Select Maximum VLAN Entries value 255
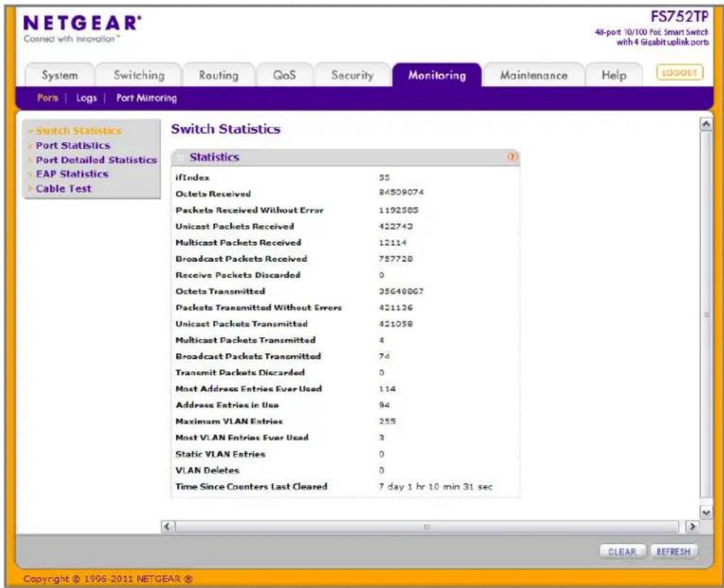This screenshot has height=588, width=724. click(387, 421)
